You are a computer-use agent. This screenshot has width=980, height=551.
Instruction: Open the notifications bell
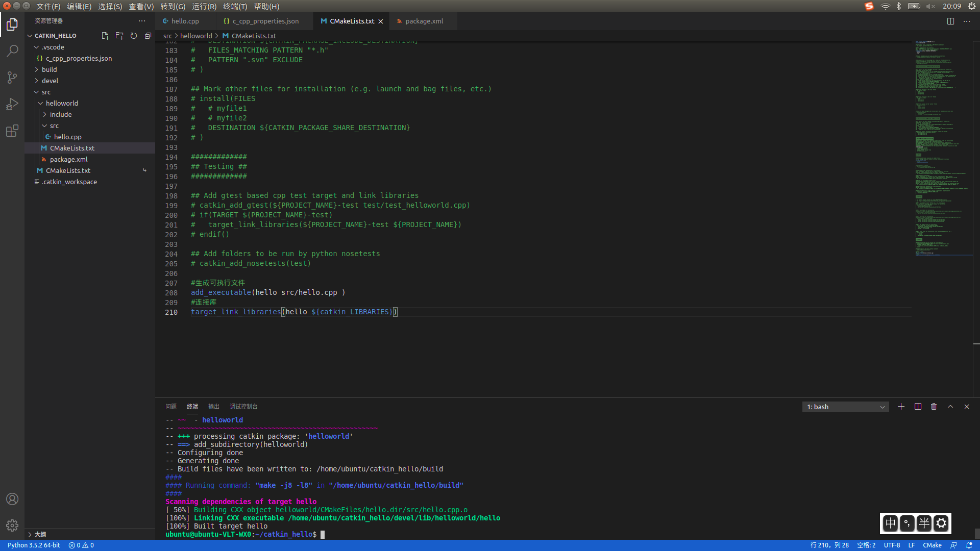[970, 545]
